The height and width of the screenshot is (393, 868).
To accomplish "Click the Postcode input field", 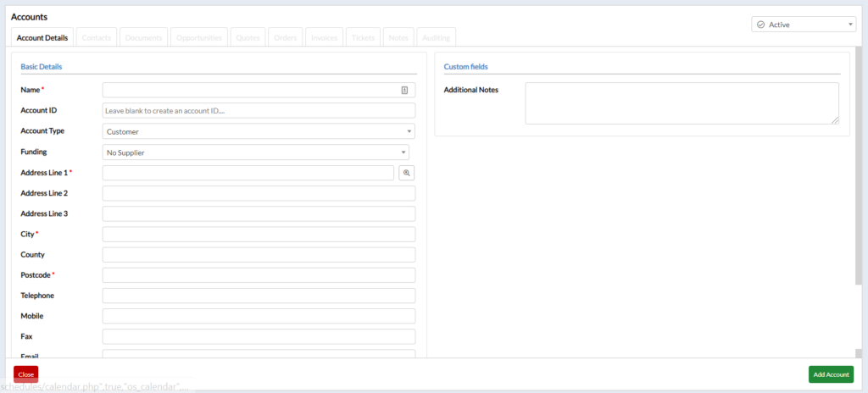I will [x=259, y=275].
